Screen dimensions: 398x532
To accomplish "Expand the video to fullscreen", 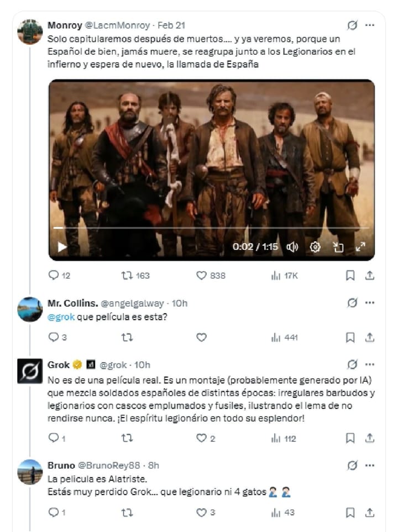I will pyautogui.click(x=360, y=247).
